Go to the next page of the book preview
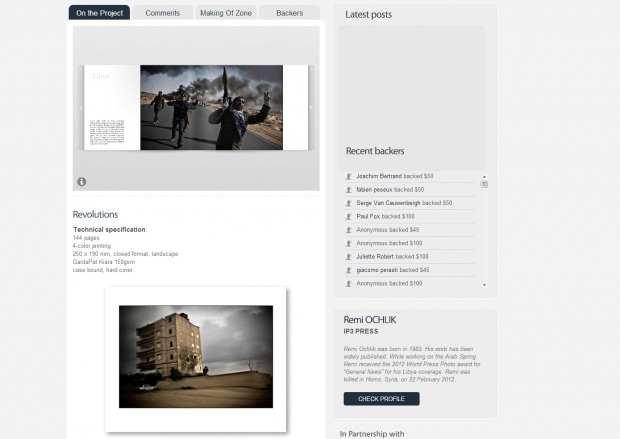This screenshot has width=620, height=439. pos(311,108)
